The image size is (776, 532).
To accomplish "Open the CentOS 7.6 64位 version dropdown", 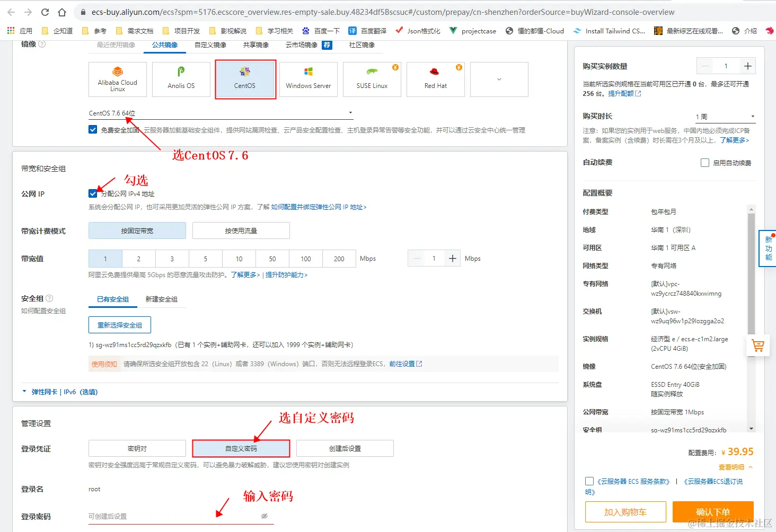I will [x=221, y=113].
